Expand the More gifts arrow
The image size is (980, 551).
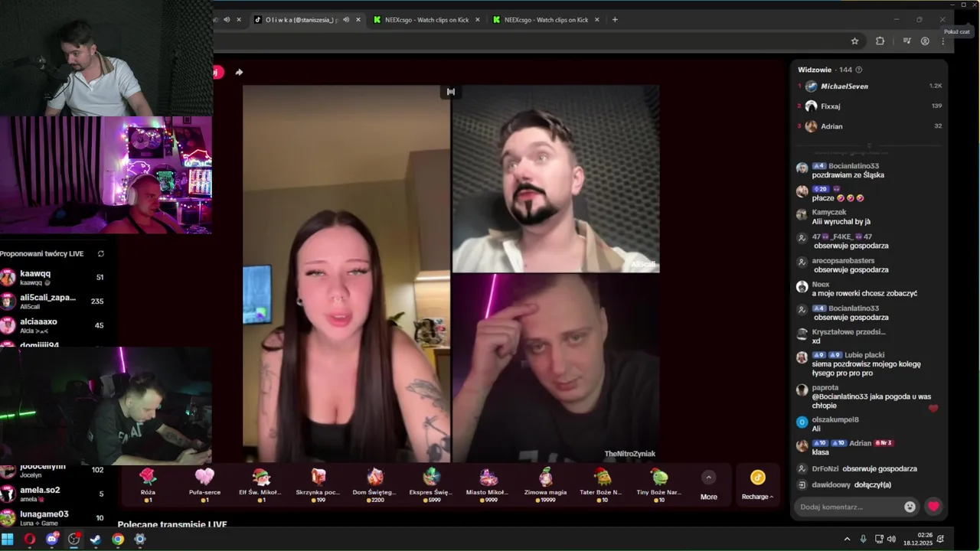(709, 478)
